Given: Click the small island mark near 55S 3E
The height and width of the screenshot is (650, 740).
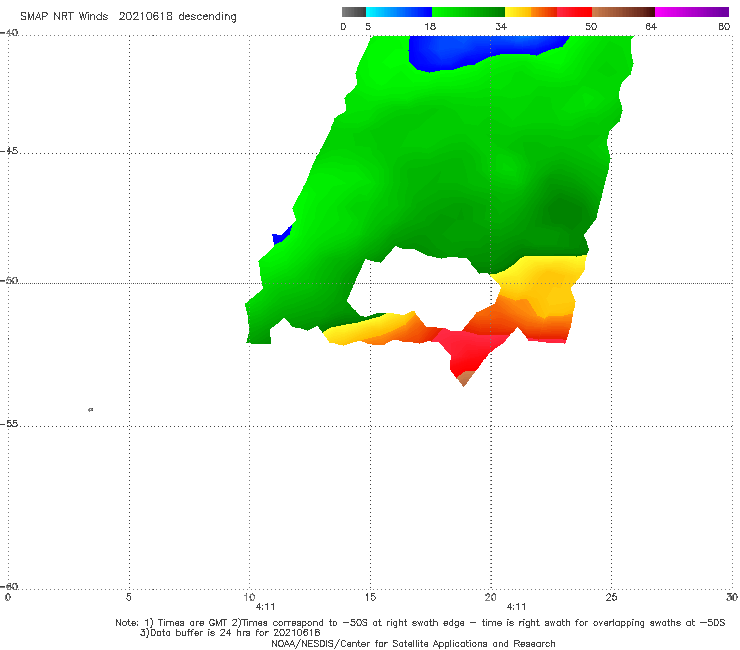Looking at the screenshot, I should (91, 410).
